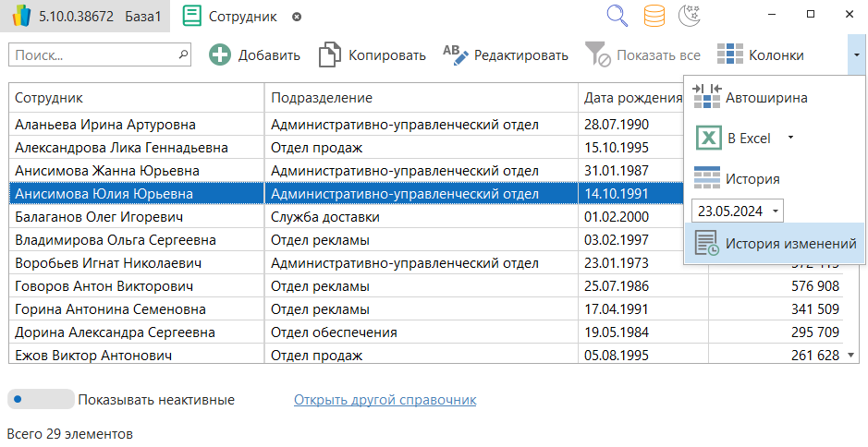
Task: Click the Показать все filter button
Action: 646,55
